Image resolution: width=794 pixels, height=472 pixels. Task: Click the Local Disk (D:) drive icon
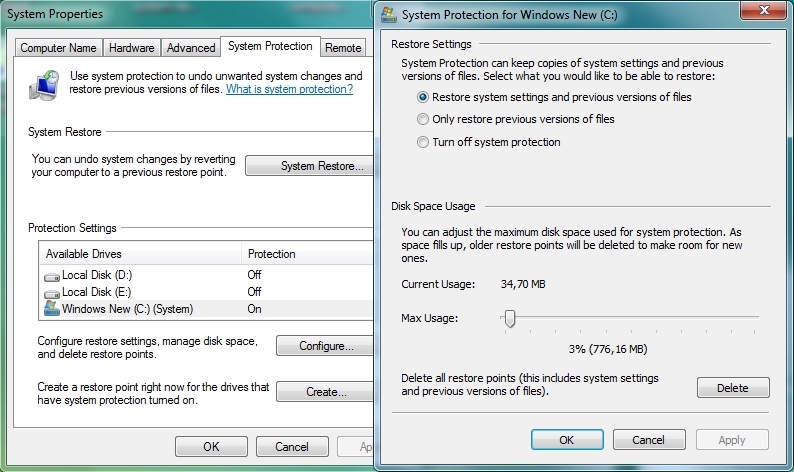point(52,277)
